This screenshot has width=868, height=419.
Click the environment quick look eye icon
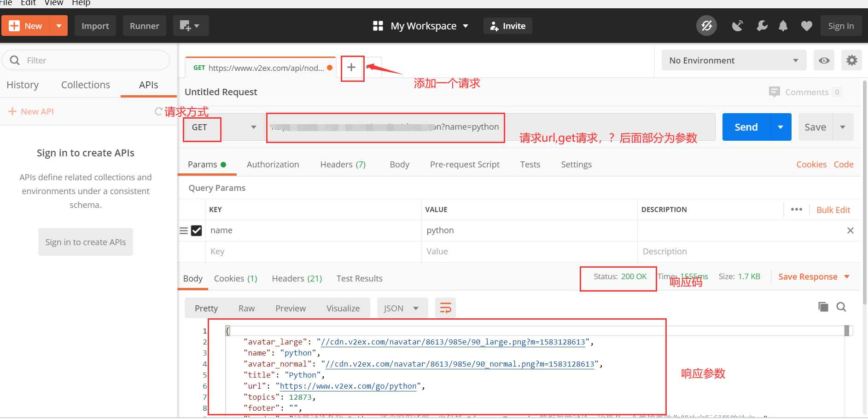pos(824,60)
